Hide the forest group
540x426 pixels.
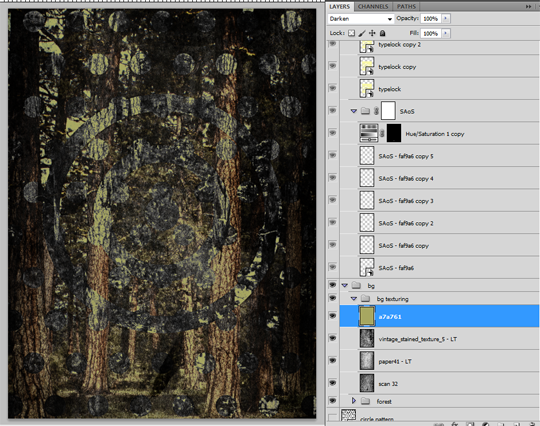point(332,401)
